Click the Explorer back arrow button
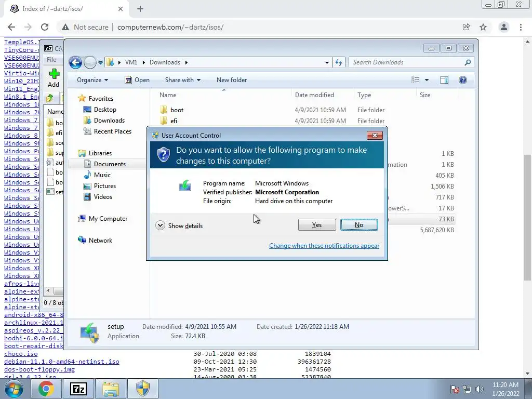This screenshot has height=399, width=532. tap(75, 62)
